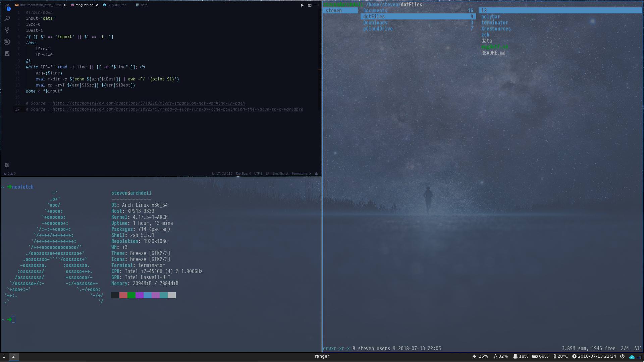This screenshot has height=362, width=644.
Task: Change Shell Script language mode
Action: tap(280, 174)
